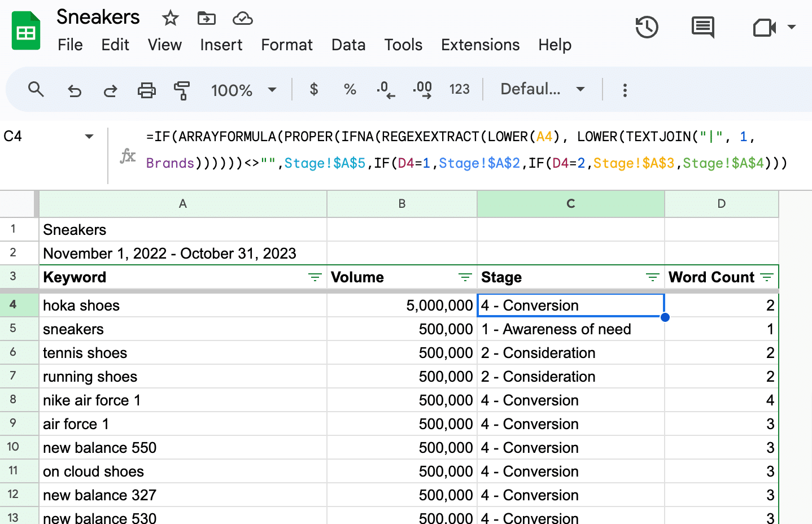This screenshot has height=524, width=812.
Task: Start a video call with camera icon
Action: pyautogui.click(x=765, y=27)
